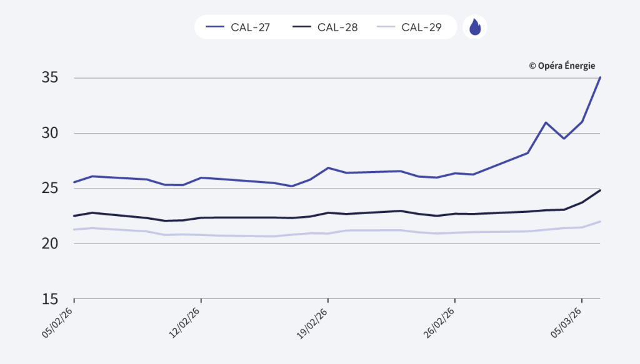
Task: Click the CAL-27 peak at chart end
Action: click(600, 77)
